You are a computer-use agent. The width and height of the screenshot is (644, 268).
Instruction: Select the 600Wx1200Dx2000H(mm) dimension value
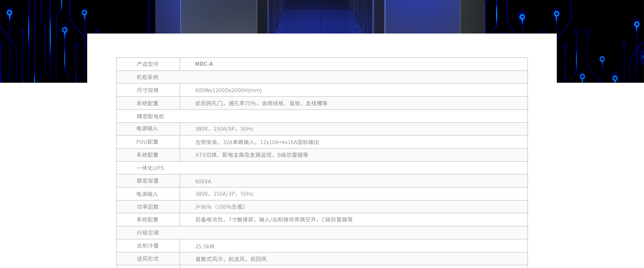coord(228,90)
